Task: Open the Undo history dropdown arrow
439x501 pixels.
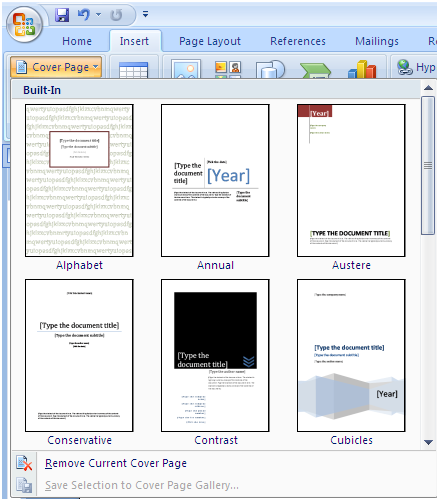Action: point(99,14)
